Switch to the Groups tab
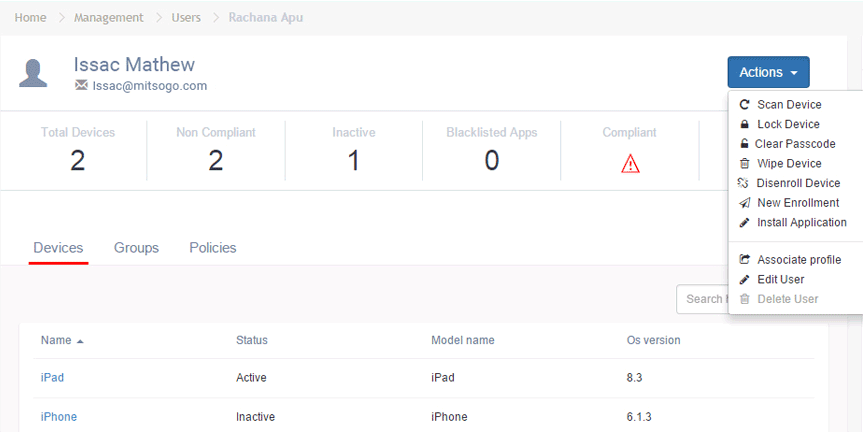Screen dimensions: 863x432 [x=136, y=248]
